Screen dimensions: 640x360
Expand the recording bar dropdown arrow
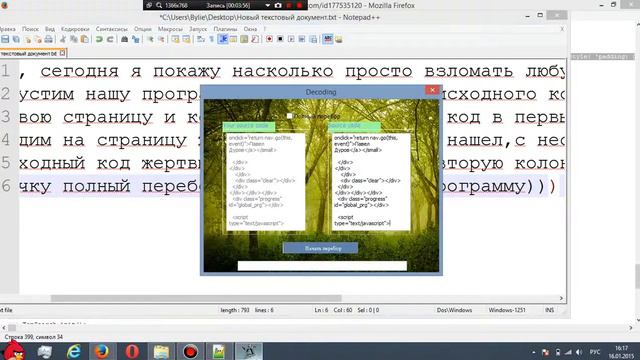(267, 5)
